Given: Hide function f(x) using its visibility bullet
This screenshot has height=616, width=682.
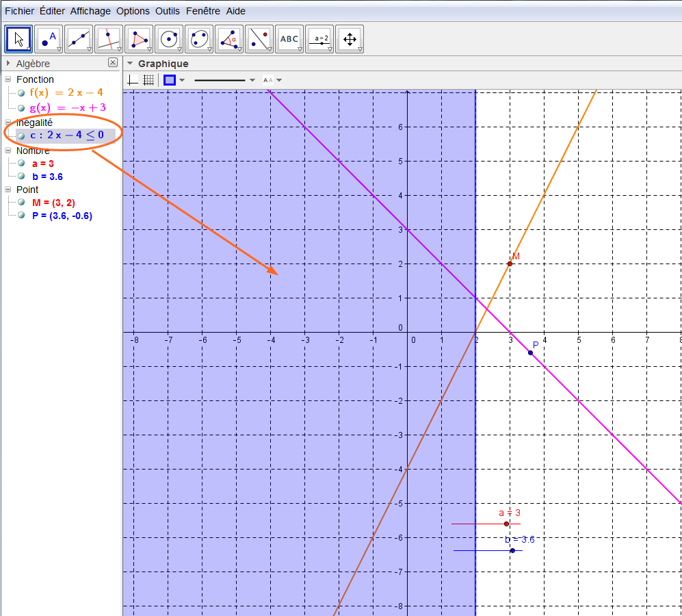Looking at the screenshot, I should click(x=21, y=93).
